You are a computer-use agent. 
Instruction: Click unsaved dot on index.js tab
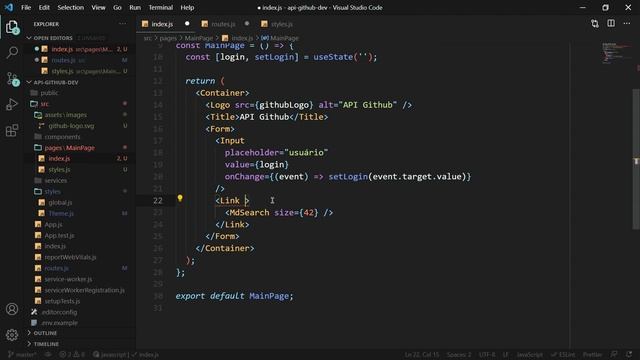[187, 24]
